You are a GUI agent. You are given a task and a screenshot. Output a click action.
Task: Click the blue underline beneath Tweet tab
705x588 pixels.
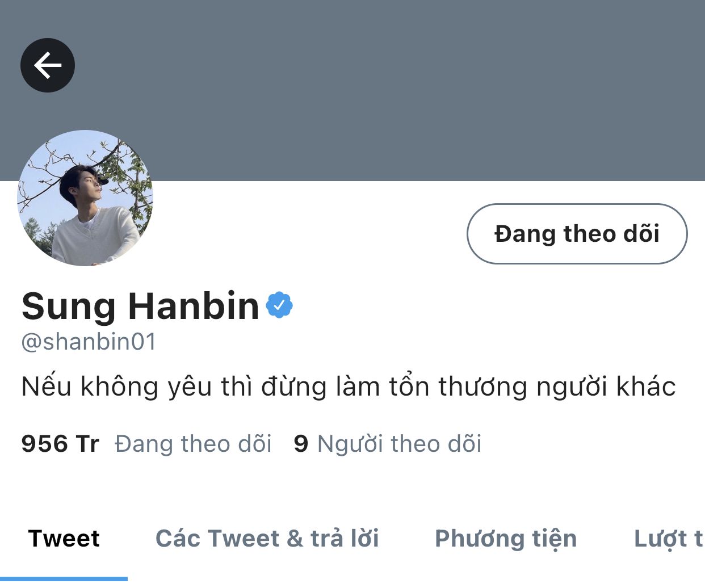(64, 579)
